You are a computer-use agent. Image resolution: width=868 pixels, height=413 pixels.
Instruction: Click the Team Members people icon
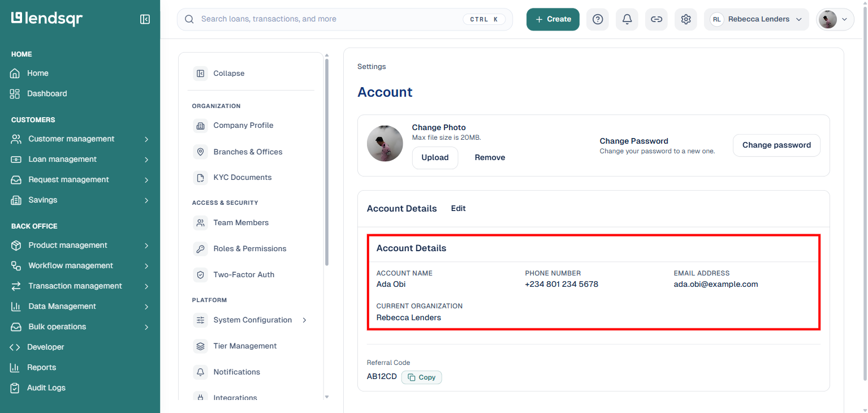click(x=201, y=223)
